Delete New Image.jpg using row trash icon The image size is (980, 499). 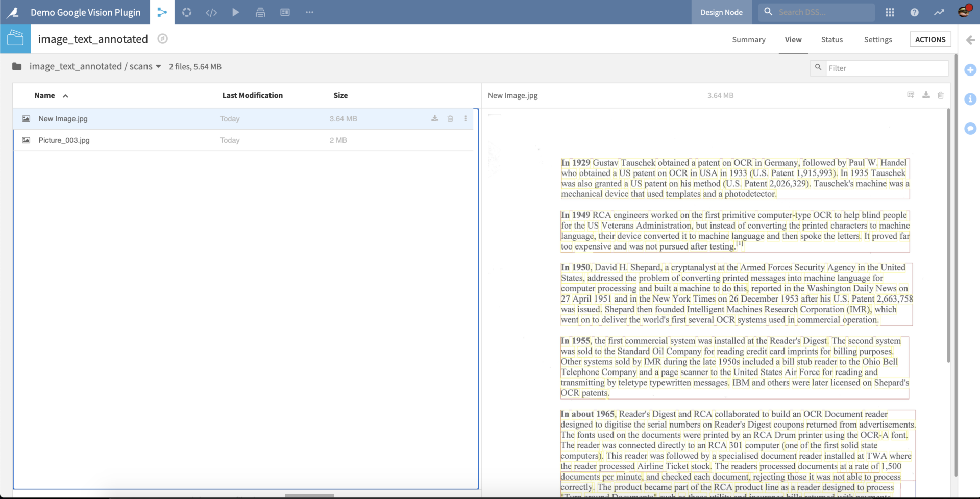point(450,118)
